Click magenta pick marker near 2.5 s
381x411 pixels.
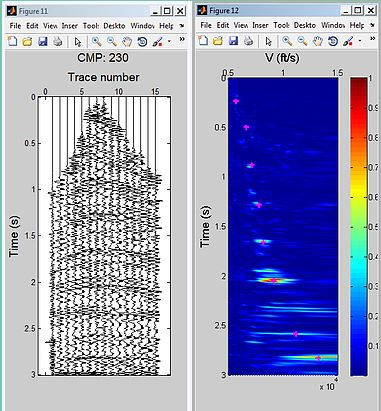296,334
